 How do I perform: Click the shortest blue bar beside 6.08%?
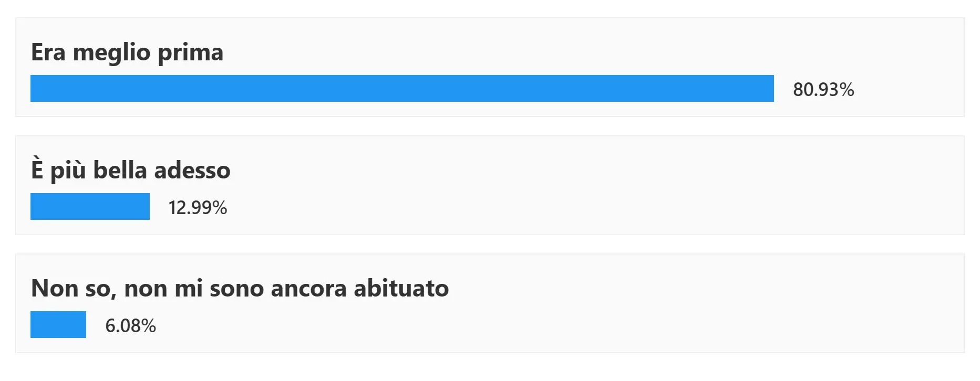click(x=58, y=324)
